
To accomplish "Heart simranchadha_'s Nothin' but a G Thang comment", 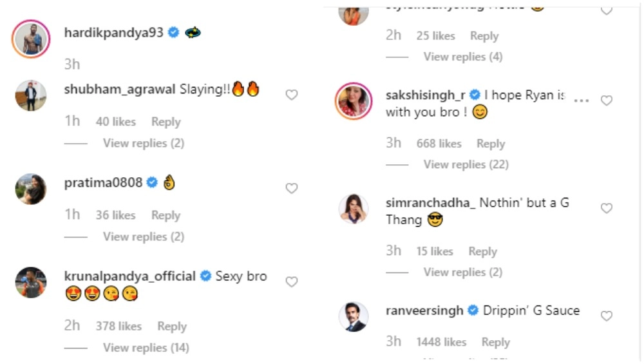I will tap(606, 208).
